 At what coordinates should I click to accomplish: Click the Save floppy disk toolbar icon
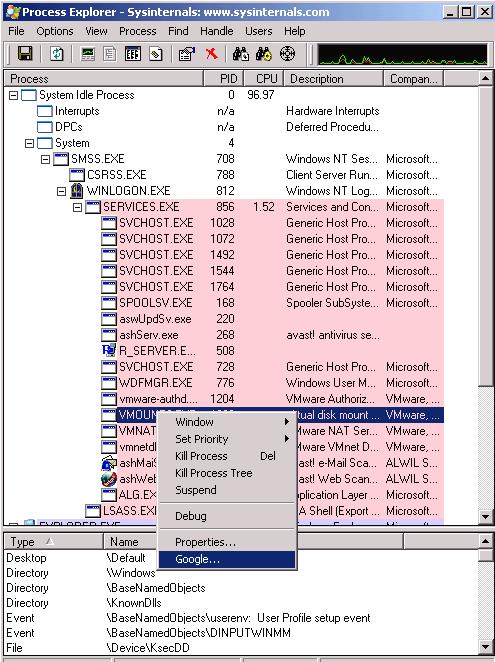click(24, 54)
